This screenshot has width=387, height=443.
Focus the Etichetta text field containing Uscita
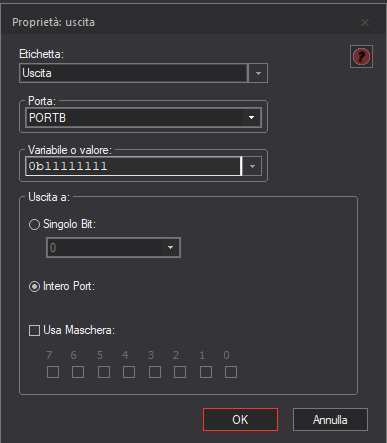pyautogui.click(x=134, y=73)
